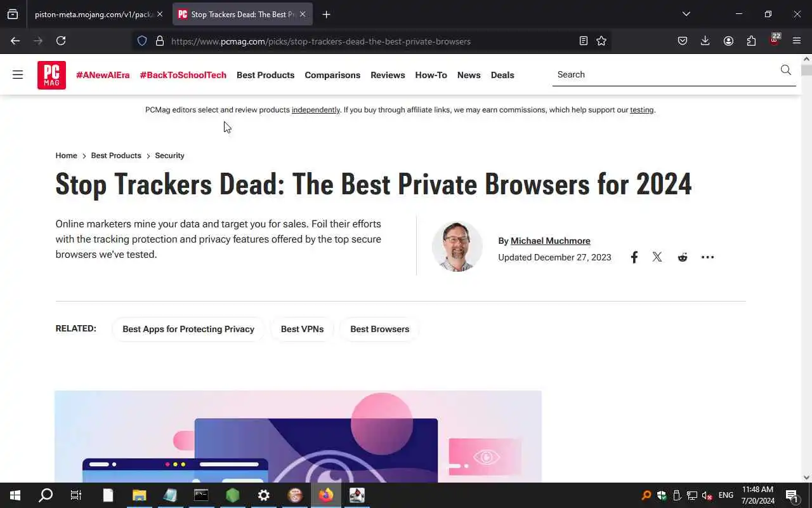Screen dimensions: 812x508
Task: Open the Best VPNs related pill
Action: tap(302, 329)
